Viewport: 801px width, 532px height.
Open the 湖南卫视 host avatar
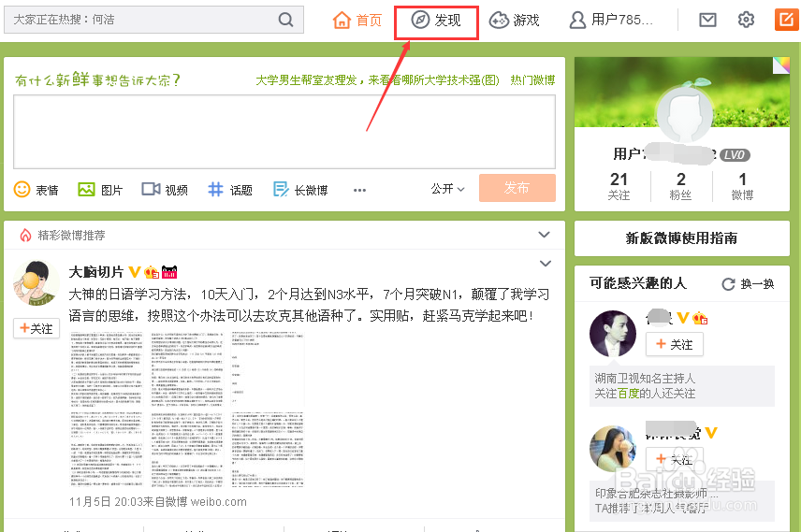coord(613,334)
